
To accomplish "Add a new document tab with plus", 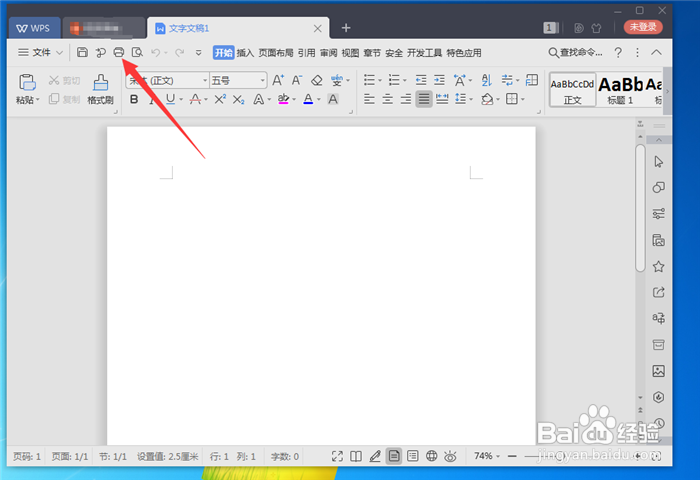I will pyautogui.click(x=346, y=28).
